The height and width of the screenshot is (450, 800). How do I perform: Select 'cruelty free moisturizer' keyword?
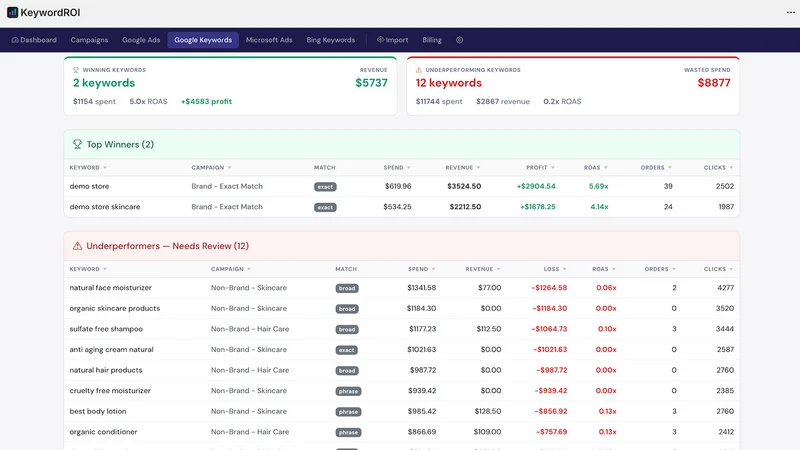coord(110,391)
